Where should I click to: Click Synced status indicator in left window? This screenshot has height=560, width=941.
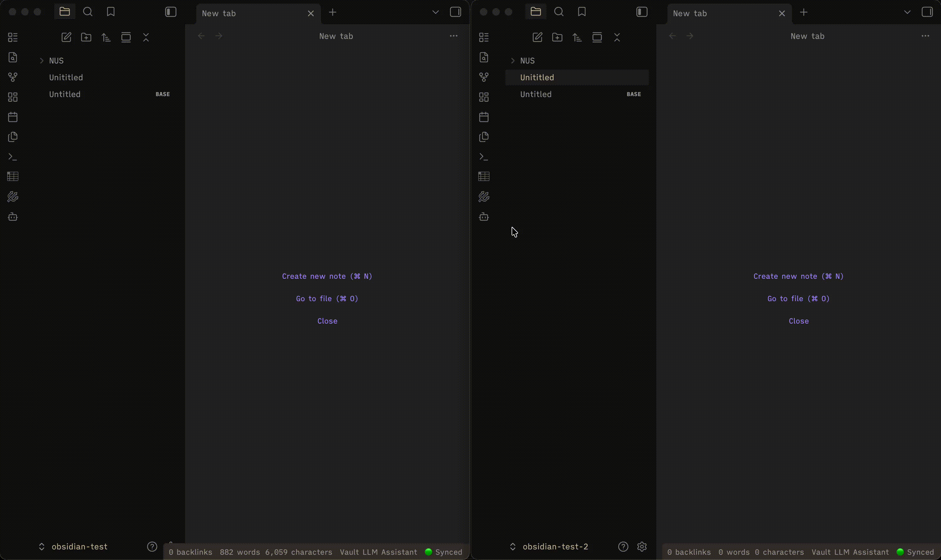[443, 552]
